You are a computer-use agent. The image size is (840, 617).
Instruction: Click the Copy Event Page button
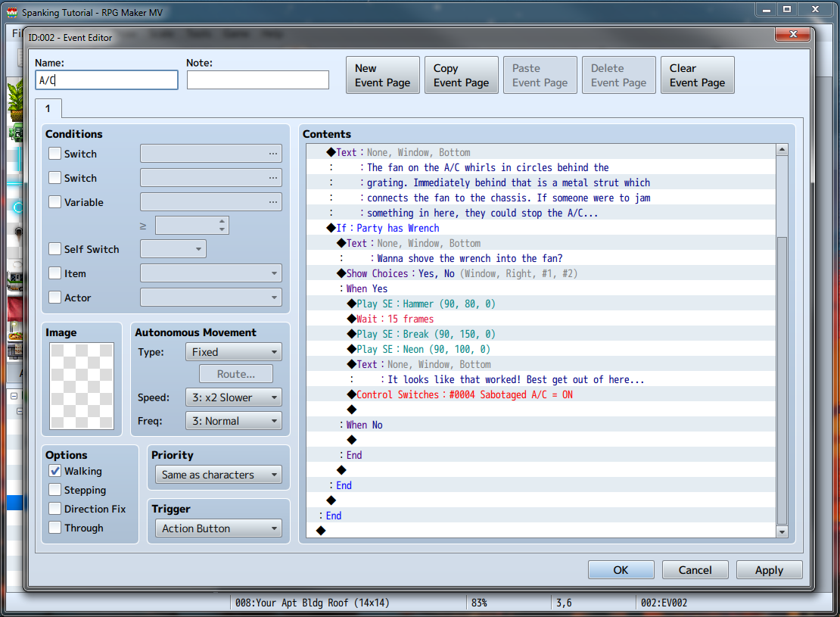(x=462, y=75)
